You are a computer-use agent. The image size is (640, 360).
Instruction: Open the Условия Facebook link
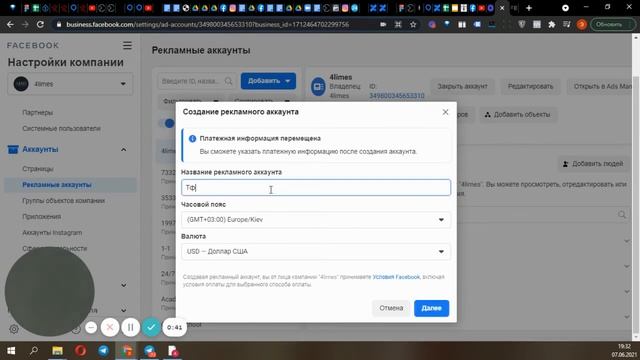pos(396,277)
